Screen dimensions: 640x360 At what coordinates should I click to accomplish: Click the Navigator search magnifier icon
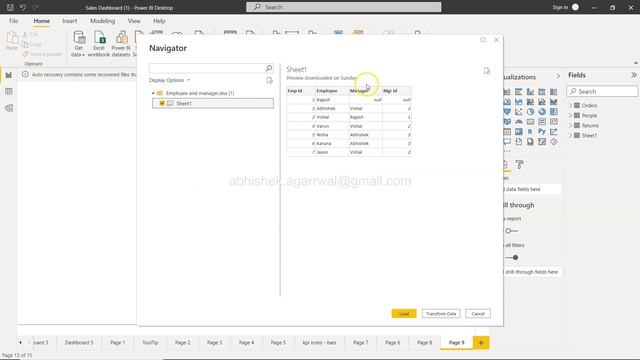(269, 68)
